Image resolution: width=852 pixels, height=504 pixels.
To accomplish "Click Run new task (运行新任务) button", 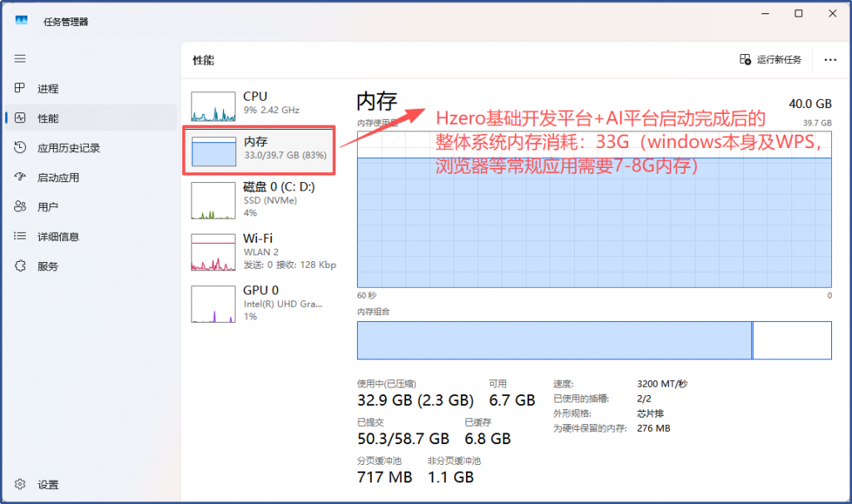I will coord(770,60).
